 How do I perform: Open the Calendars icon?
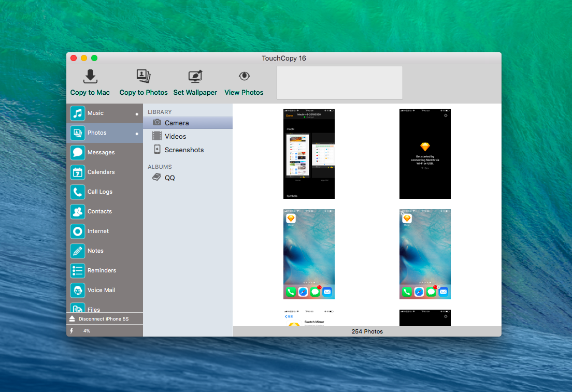[x=78, y=172]
